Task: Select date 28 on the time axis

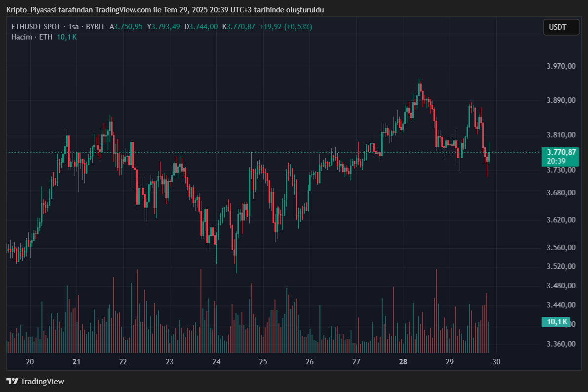Action: 403,362
